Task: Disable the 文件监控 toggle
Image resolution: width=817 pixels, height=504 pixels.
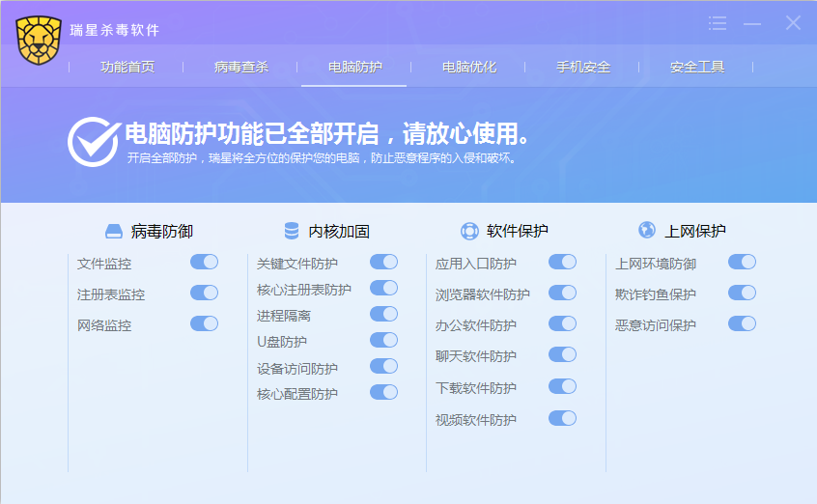Action: (204, 262)
